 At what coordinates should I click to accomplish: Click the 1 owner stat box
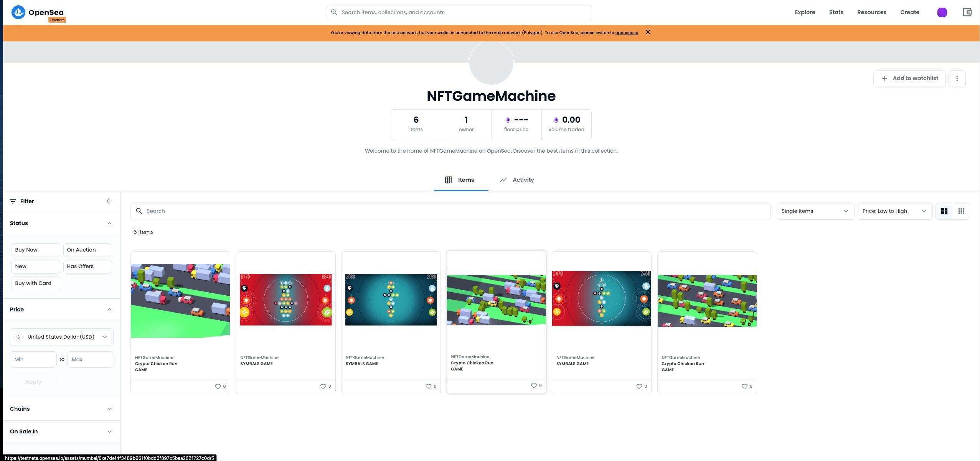(466, 125)
